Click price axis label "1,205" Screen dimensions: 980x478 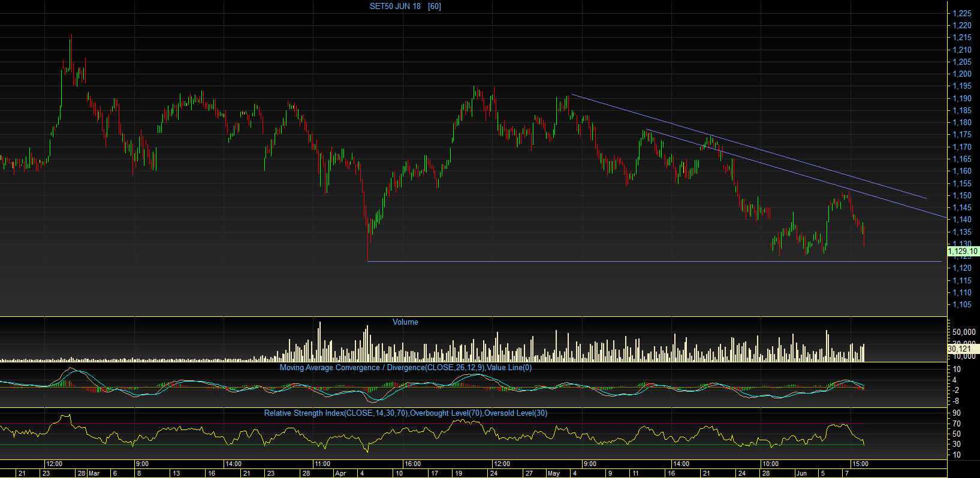[962, 62]
